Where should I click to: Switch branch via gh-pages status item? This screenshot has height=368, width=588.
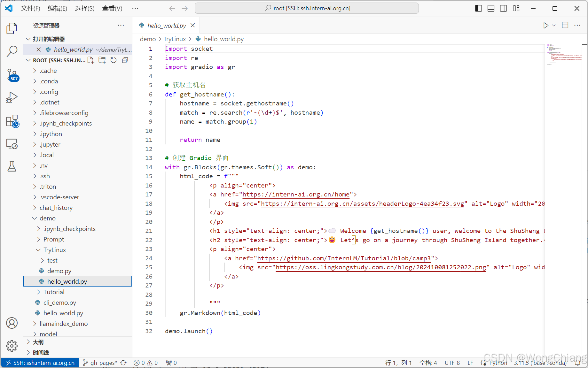[100, 363]
